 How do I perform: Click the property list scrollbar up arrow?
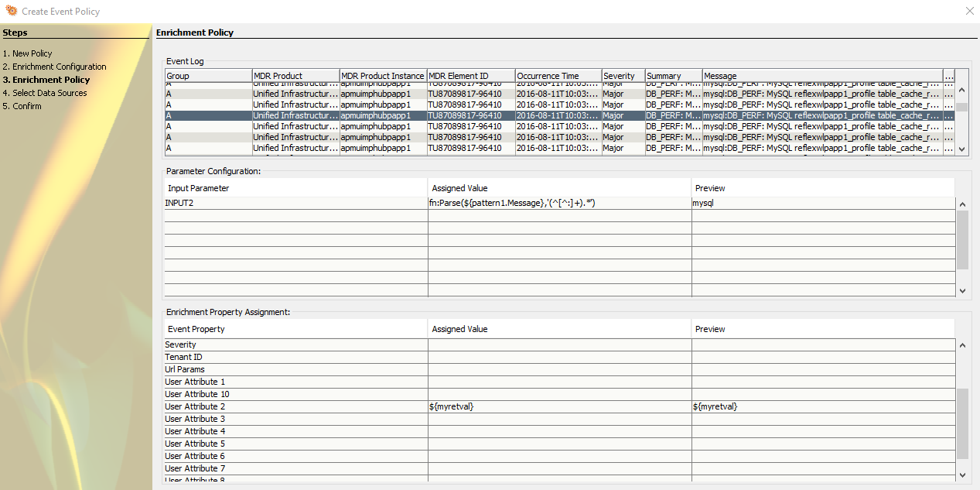click(961, 344)
